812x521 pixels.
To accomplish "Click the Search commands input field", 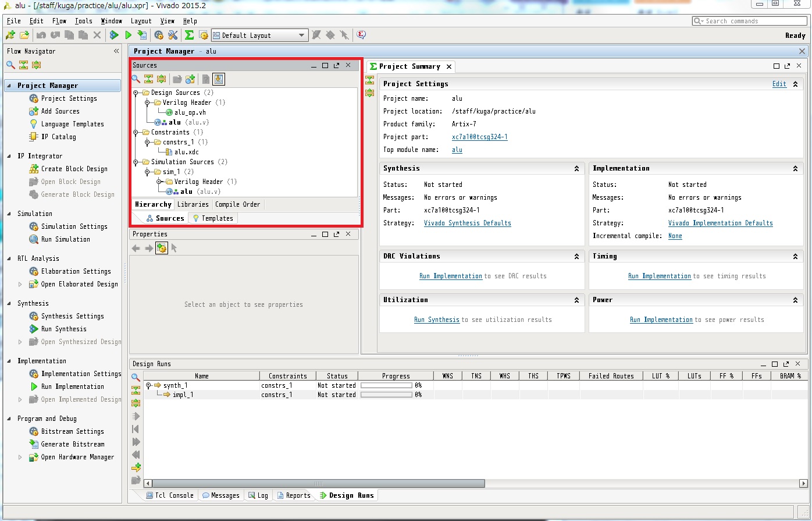I will [750, 21].
